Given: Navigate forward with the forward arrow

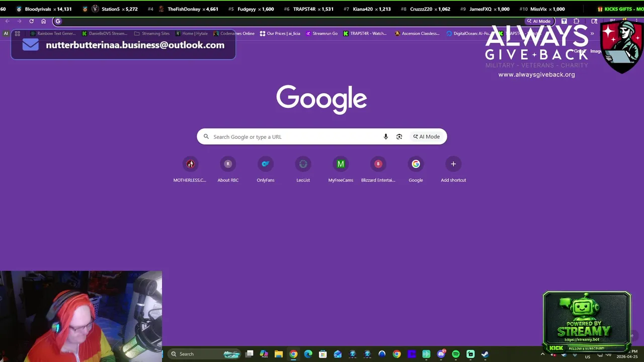Looking at the screenshot, I should tap(19, 21).
